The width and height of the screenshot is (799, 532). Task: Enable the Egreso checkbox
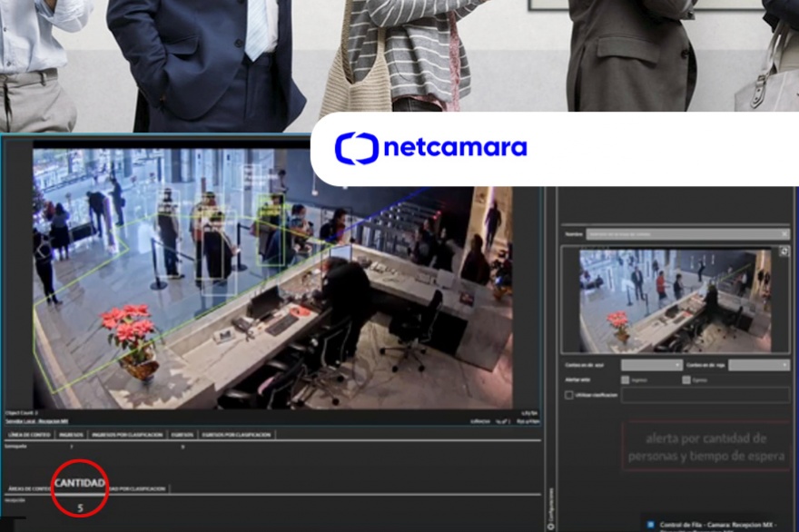click(686, 379)
